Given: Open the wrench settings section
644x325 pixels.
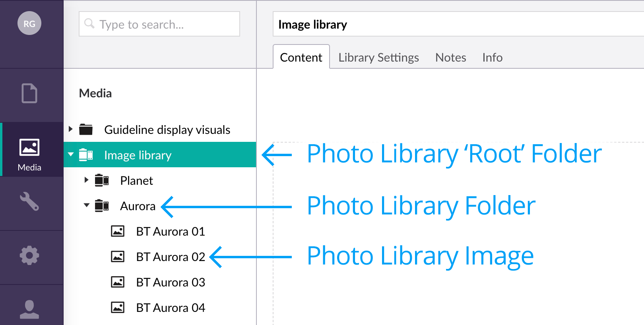Looking at the screenshot, I should 29,201.
